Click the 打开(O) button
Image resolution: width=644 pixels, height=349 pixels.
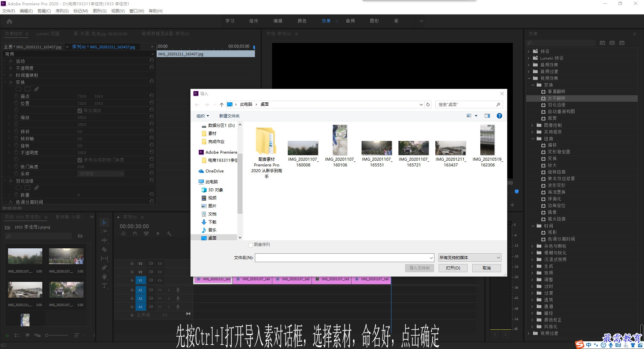[453, 268]
